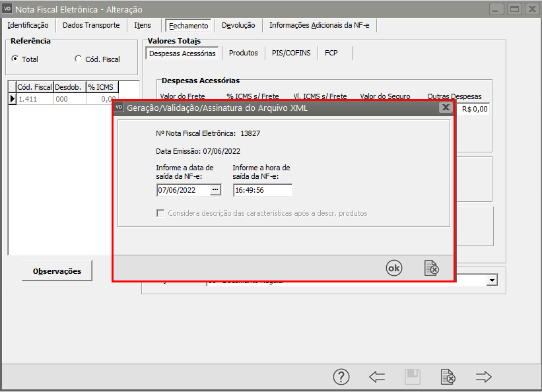This screenshot has height=392, width=542.
Task: Open the date picker for data de saída
Action: tap(215, 190)
